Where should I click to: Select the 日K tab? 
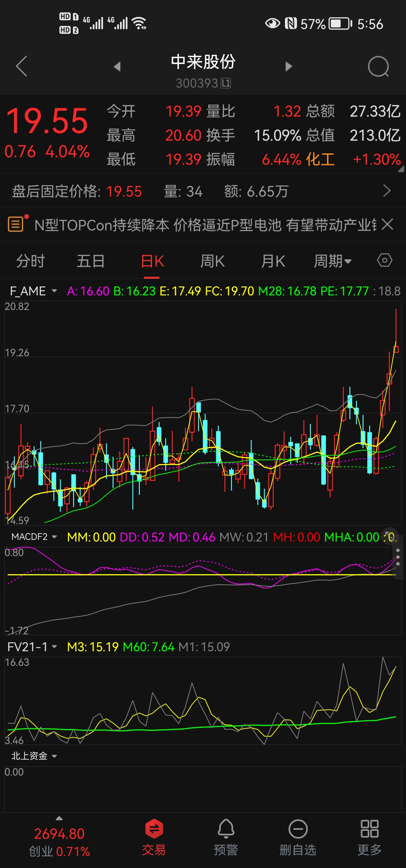click(x=152, y=261)
